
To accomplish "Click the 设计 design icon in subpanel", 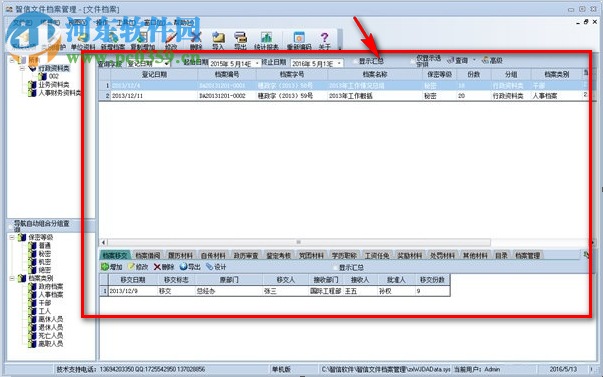I will (x=210, y=267).
